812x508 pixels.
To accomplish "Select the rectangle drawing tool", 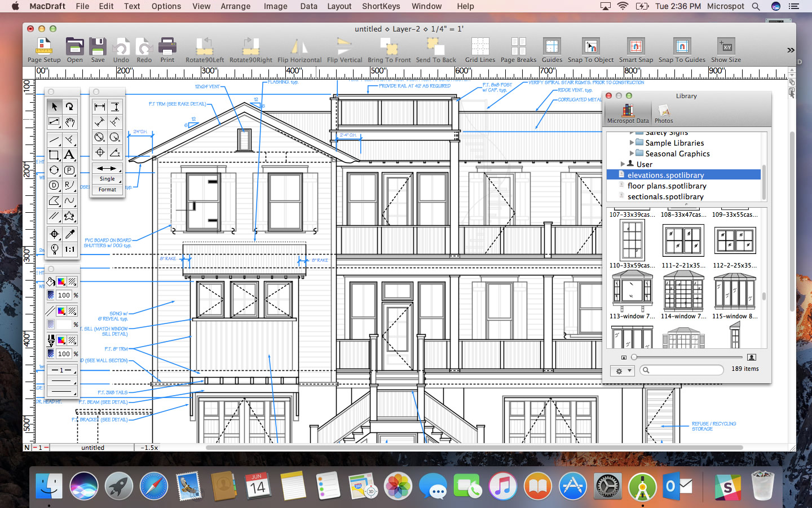I will coord(54,155).
